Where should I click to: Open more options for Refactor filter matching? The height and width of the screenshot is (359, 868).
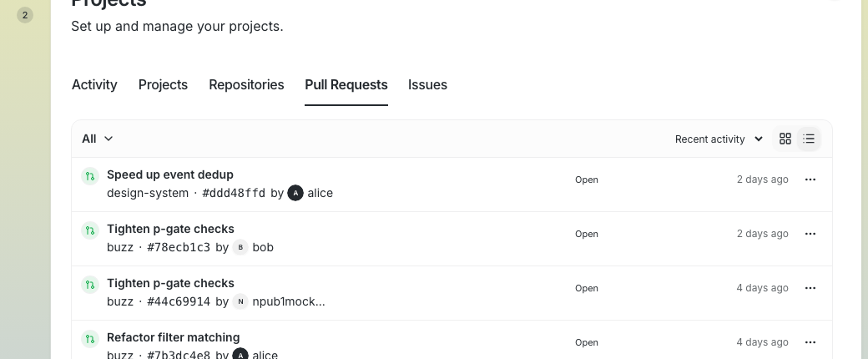pos(810,342)
